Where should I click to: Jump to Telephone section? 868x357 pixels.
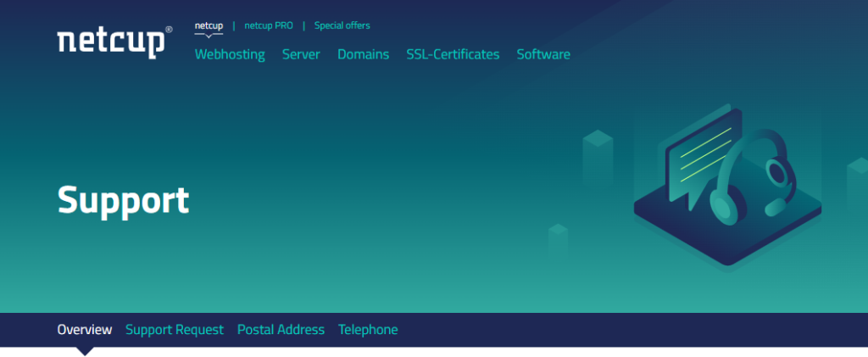[x=368, y=330]
